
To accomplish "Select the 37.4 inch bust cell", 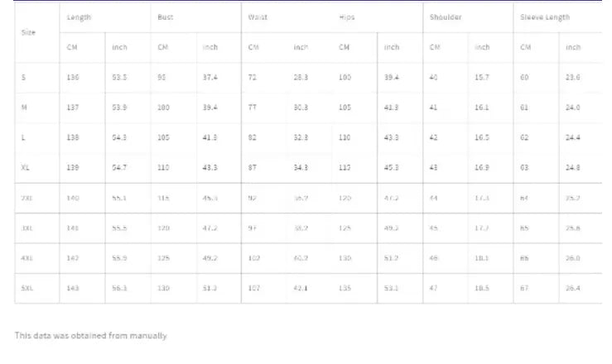I will click(x=210, y=77).
